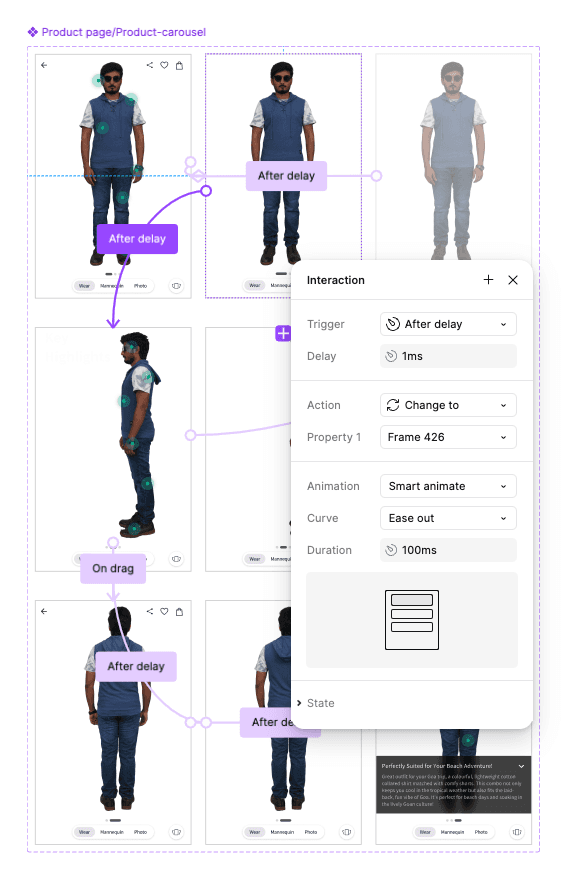Viewport: 572px width, 873px height.
Task: Click the green hotspot on the side-view sunglasses
Action: (131, 348)
